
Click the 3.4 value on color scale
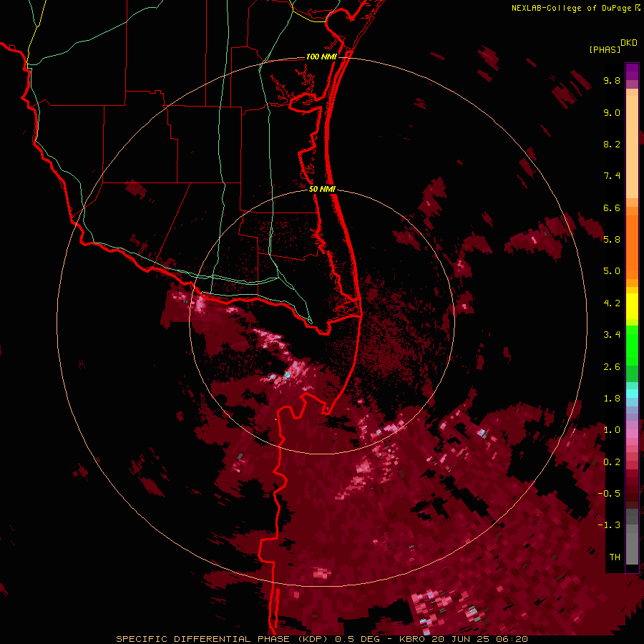[612, 335]
